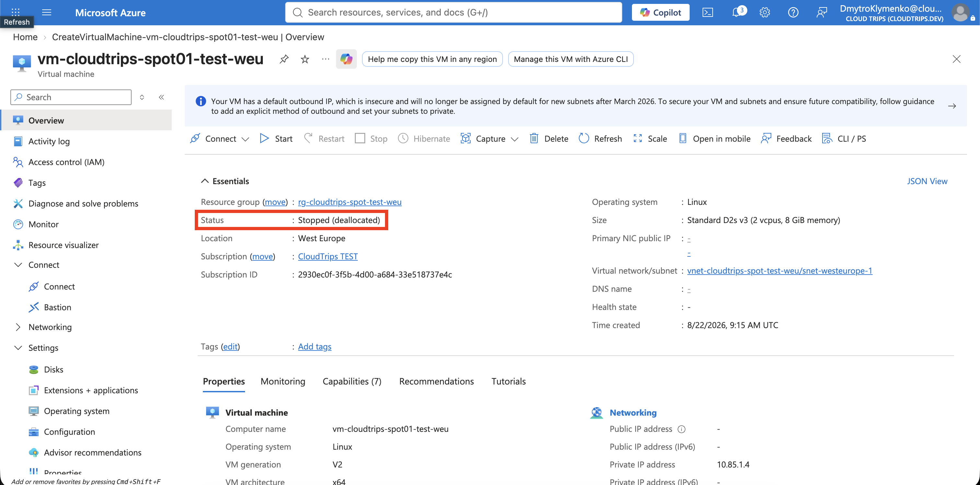Viewport: 980px width, 485px height.
Task: Switch to the Capabilities (7) tab
Action: click(x=352, y=382)
